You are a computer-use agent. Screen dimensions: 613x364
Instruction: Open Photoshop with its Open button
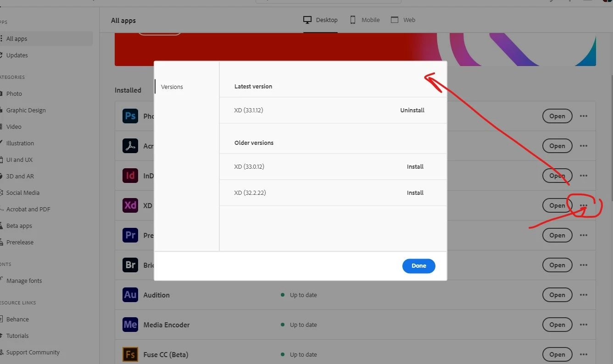point(557,116)
